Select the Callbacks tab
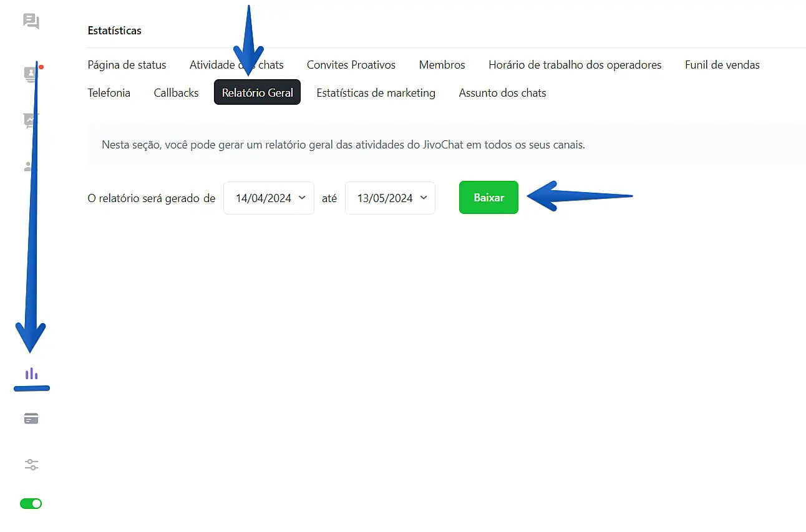The image size is (806, 532). pos(176,93)
